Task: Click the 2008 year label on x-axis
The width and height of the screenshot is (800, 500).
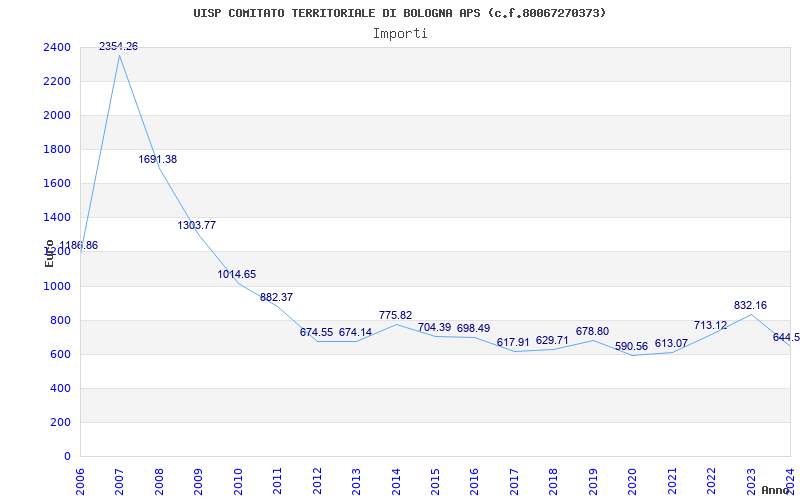Action: (159, 483)
